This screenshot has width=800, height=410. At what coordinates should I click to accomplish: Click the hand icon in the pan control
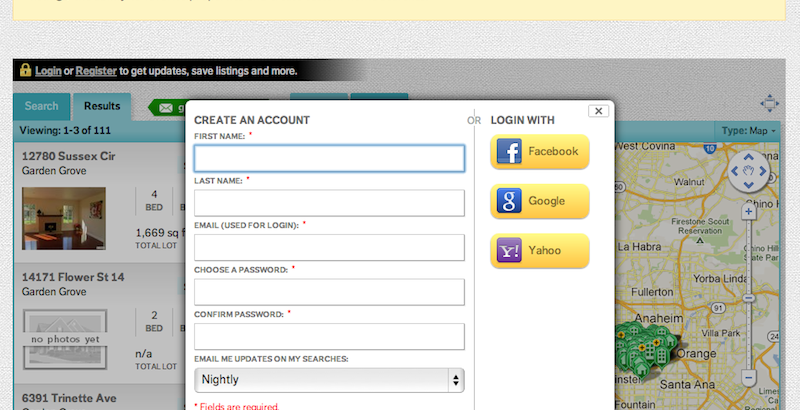pos(748,171)
